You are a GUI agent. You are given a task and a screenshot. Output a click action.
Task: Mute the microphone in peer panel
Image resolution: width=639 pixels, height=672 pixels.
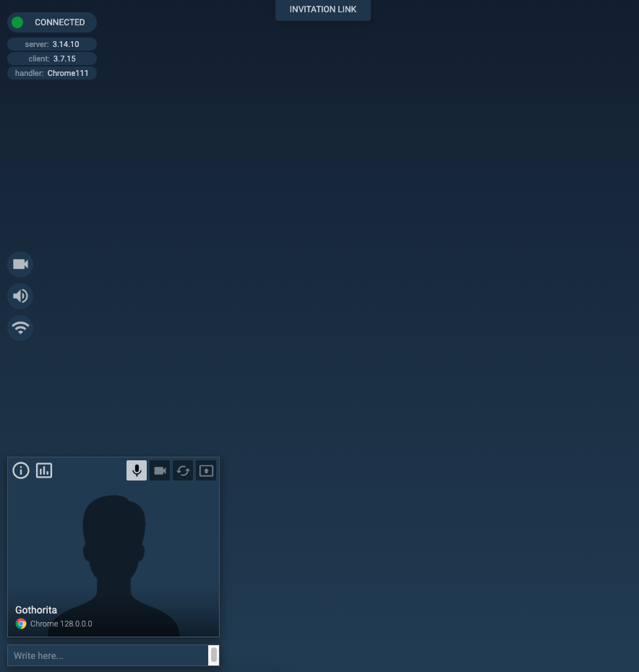137,471
